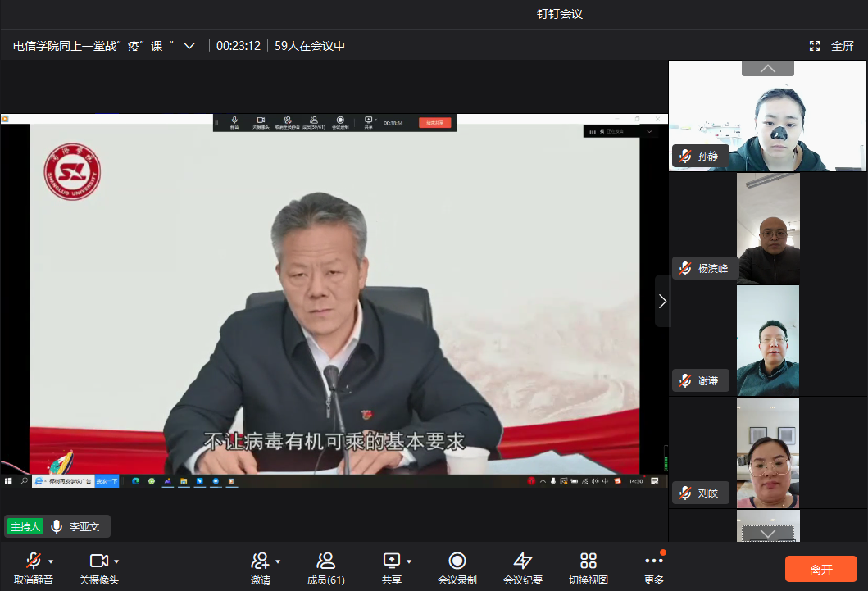Expand the meeting title dropdown chevron

(189, 46)
